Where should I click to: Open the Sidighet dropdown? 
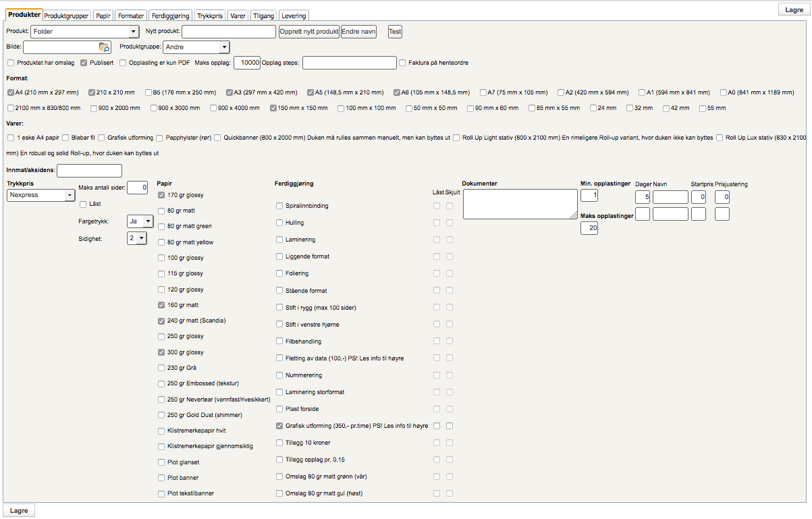137,238
